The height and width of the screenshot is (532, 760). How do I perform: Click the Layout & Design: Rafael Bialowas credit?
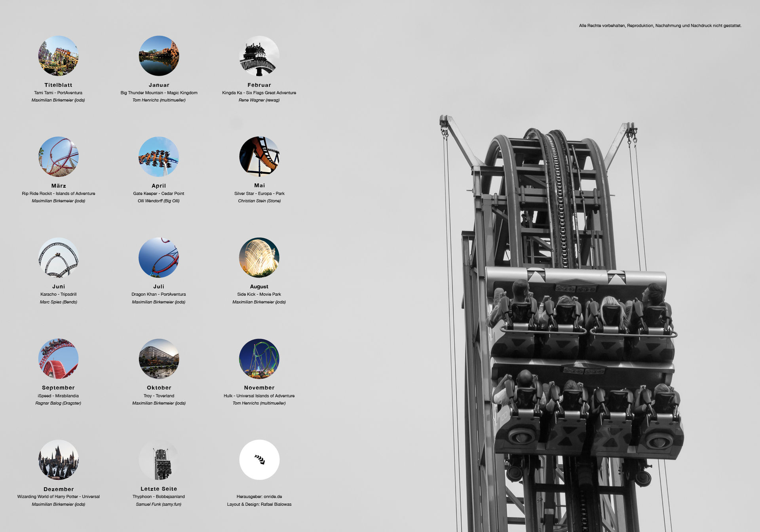tap(259, 504)
